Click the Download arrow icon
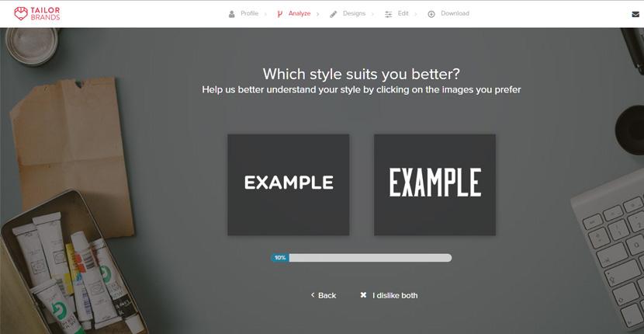 coord(431,14)
